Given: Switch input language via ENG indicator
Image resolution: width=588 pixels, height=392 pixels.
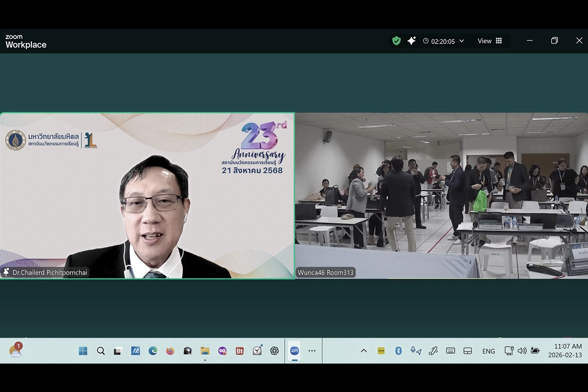Looking at the screenshot, I should point(489,351).
